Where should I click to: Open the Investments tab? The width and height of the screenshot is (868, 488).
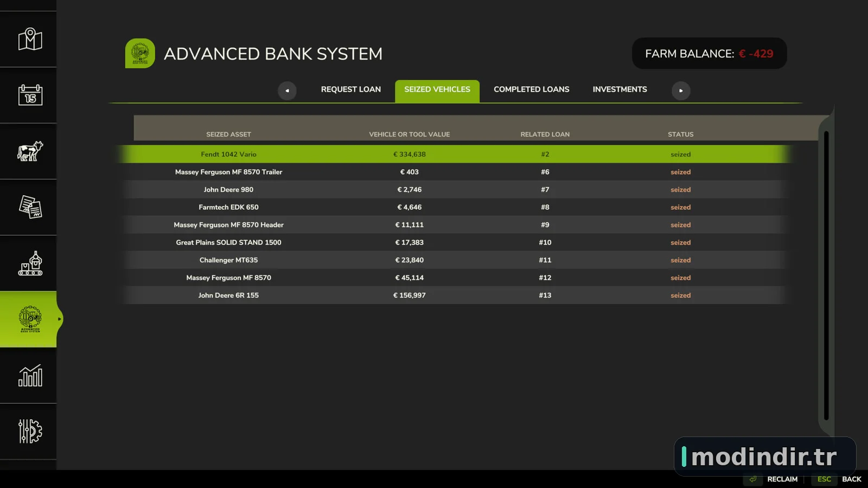[620, 89]
